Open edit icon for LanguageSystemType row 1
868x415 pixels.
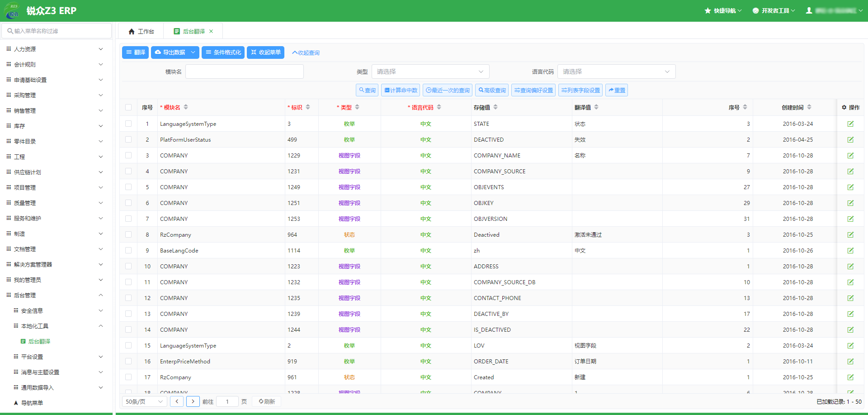(850, 124)
